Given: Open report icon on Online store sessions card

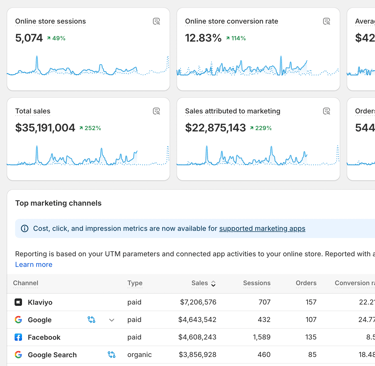Looking at the screenshot, I should point(156,22).
